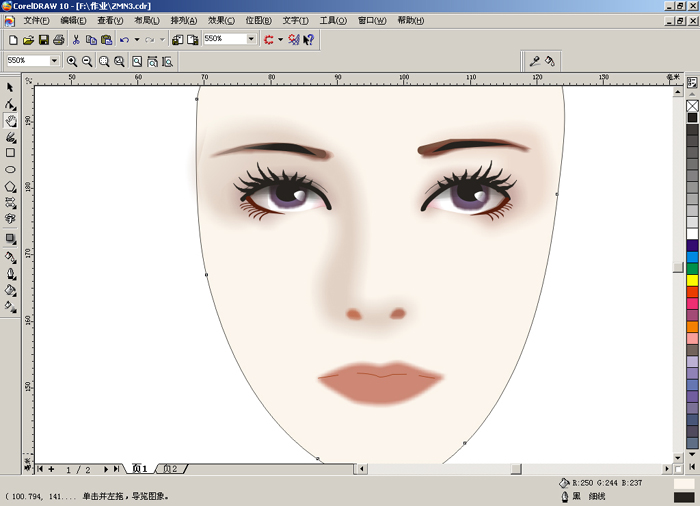The height and width of the screenshot is (506, 700).
Task: Select the Text tool in toolbox
Action: click(10, 218)
